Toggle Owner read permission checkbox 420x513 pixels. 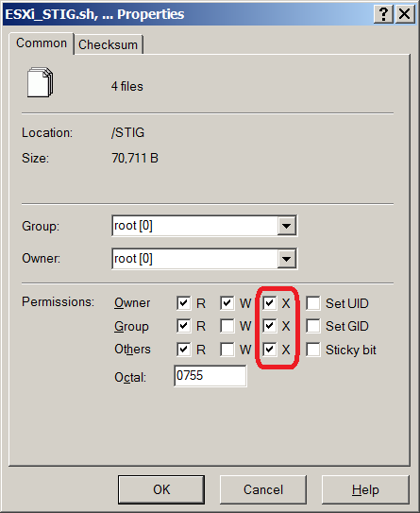(x=183, y=303)
